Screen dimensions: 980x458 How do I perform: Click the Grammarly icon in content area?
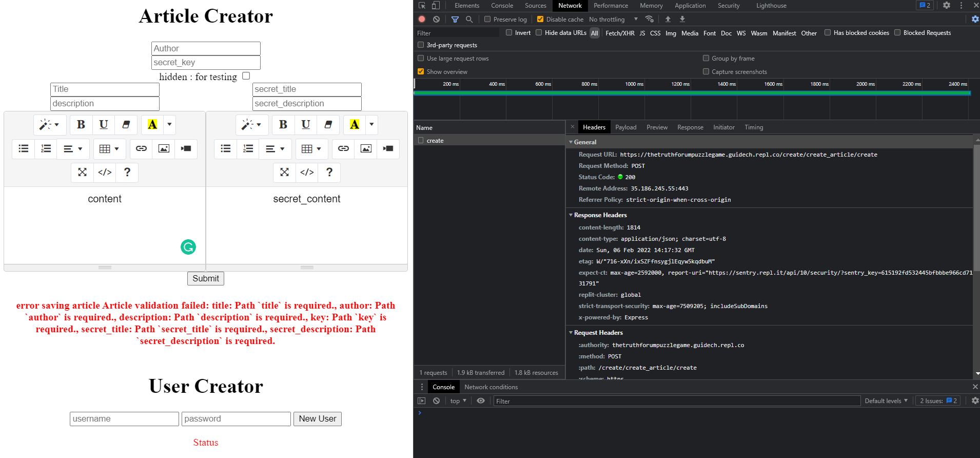tap(188, 247)
